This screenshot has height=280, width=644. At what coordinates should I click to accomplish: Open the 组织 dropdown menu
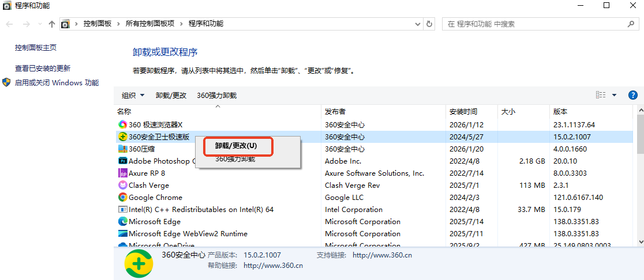click(x=133, y=95)
